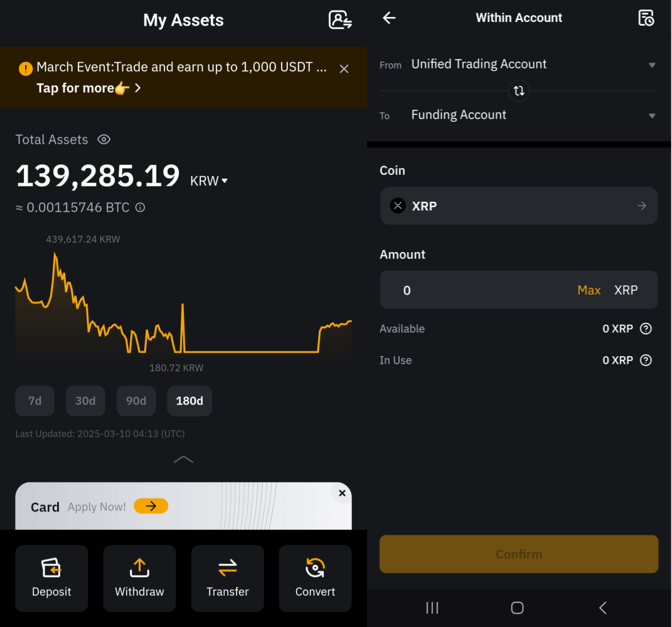672x627 pixels.
Task: Tap the XRP coin logo
Action: click(398, 206)
